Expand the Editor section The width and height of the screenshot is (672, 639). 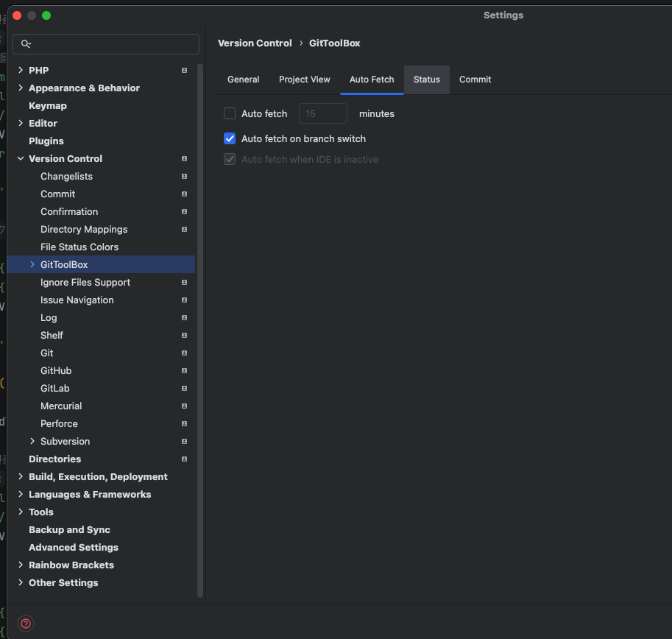pyautogui.click(x=21, y=123)
